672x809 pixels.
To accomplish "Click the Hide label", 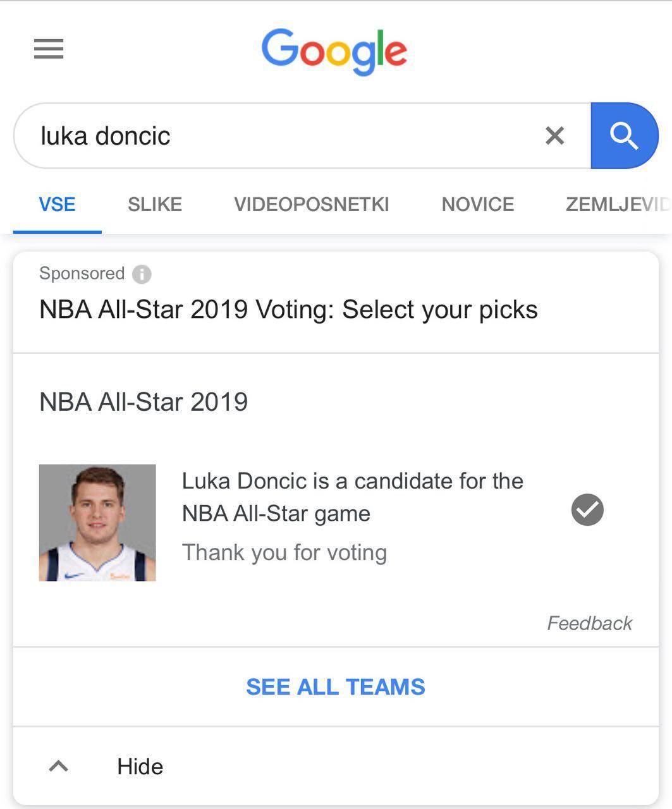I will click(x=140, y=767).
